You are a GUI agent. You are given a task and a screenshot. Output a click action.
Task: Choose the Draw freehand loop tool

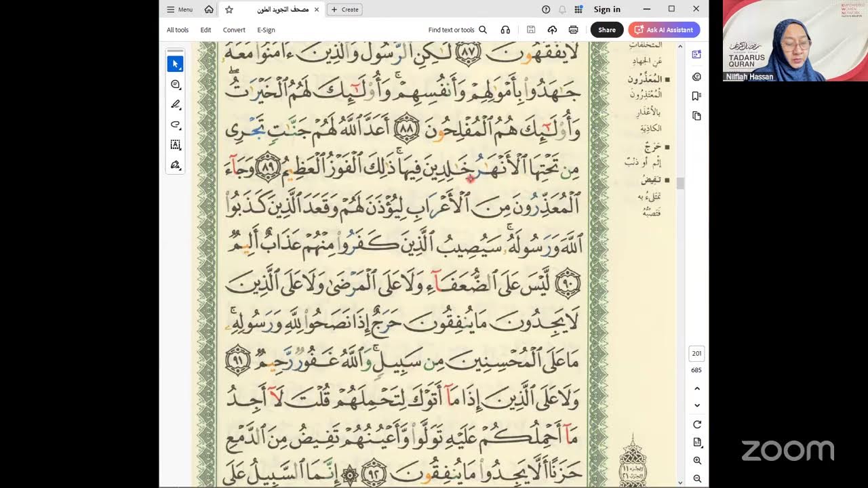175,125
